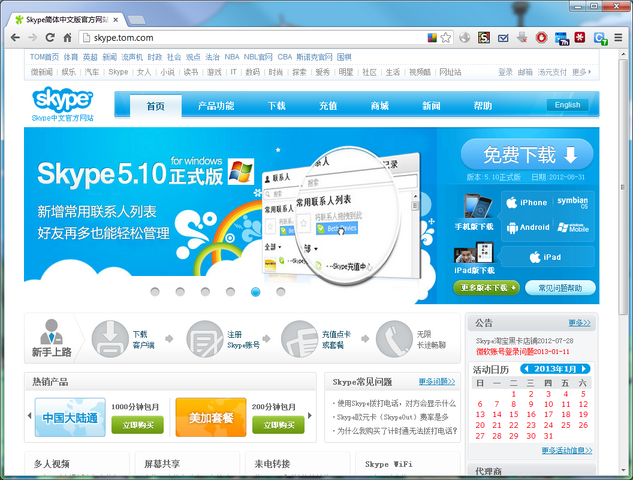Select the first banner slide dot
The height and width of the screenshot is (480, 633).
pos(155,291)
